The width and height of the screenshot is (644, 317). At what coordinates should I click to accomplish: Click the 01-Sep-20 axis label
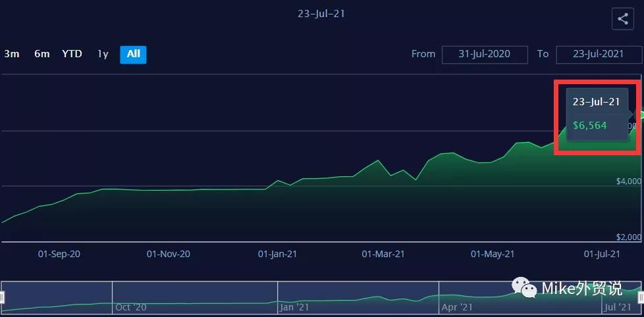(59, 255)
